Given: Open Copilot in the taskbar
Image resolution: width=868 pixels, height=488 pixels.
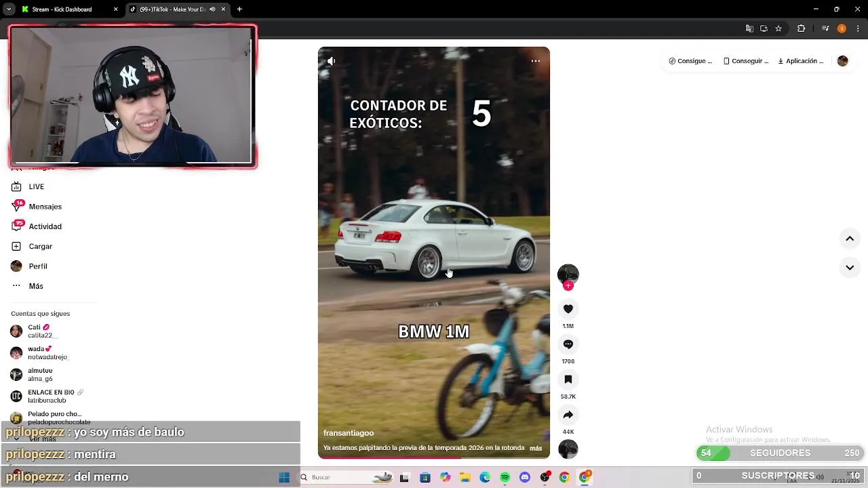Looking at the screenshot, I should [x=445, y=478].
